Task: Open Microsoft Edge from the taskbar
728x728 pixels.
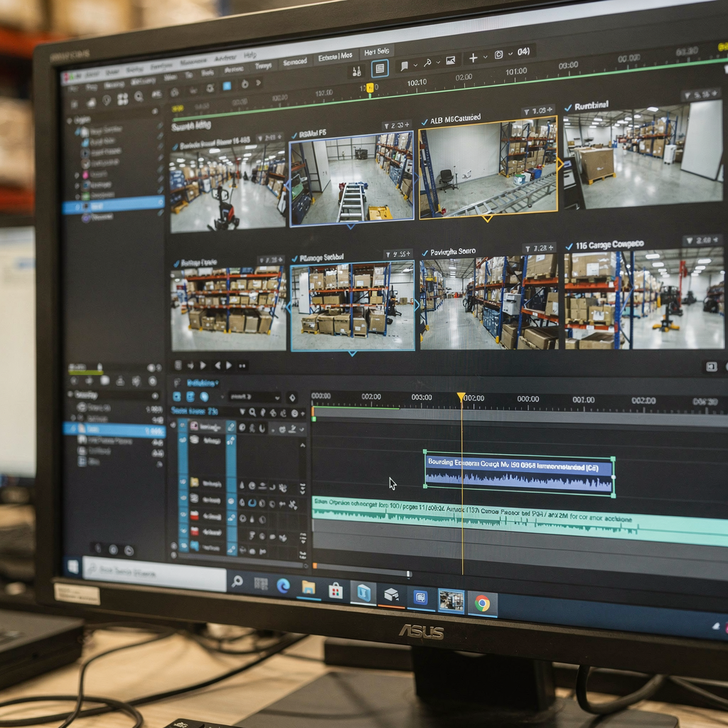Action: 283,585
